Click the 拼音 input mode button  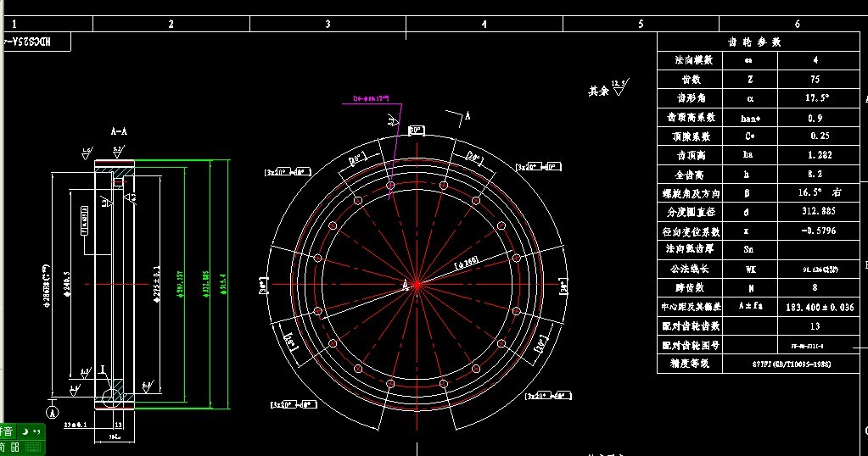tap(7, 431)
